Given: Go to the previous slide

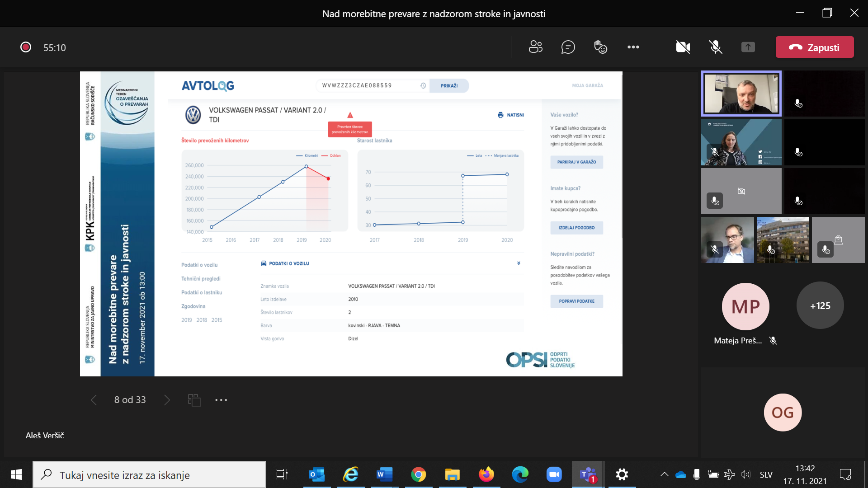Looking at the screenshot, I should coord(94,400).
